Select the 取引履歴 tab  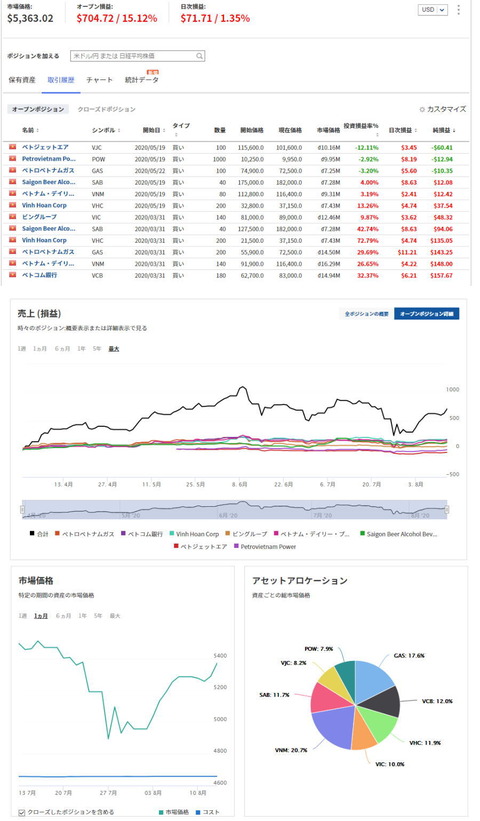click(61, 80)
